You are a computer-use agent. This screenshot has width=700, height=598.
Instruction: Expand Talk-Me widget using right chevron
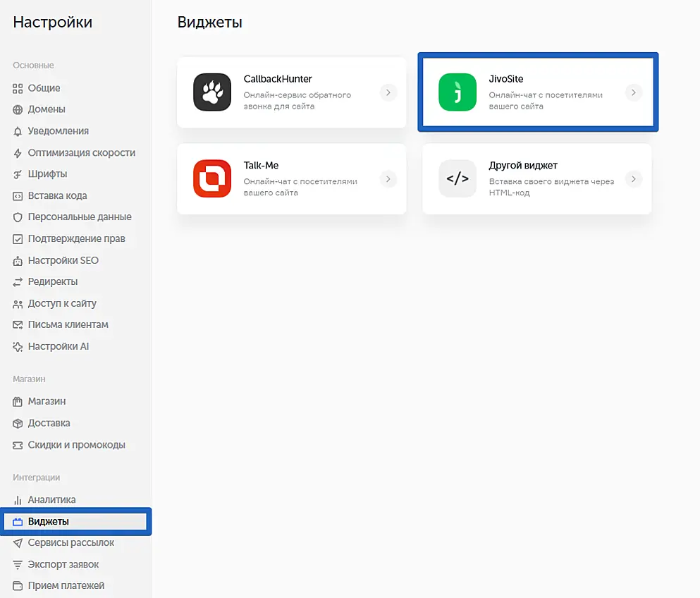388,179
